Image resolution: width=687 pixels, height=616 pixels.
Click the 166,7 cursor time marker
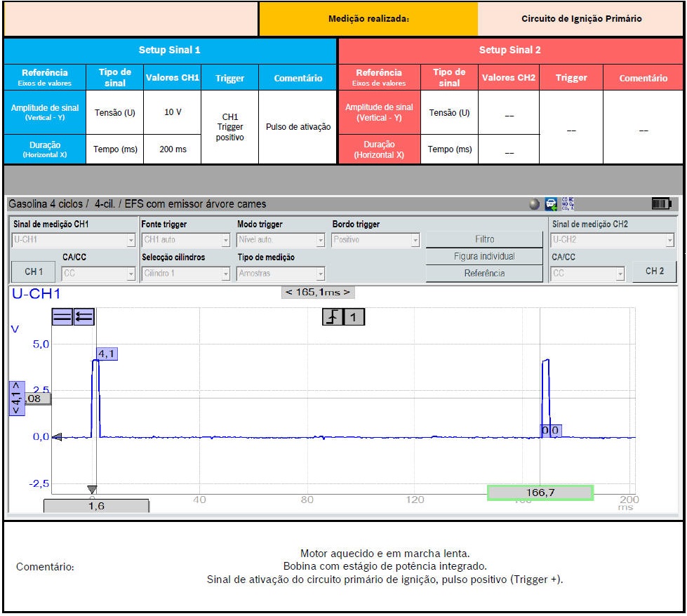(x=540, y=493)
